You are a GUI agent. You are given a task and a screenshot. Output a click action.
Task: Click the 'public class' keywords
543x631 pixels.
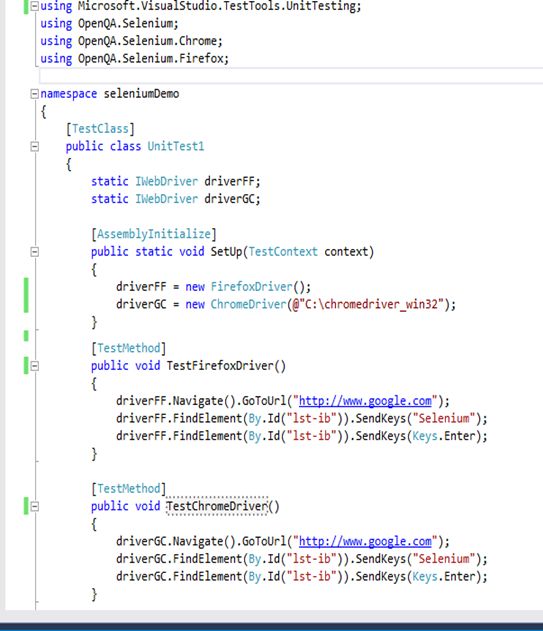103,146
